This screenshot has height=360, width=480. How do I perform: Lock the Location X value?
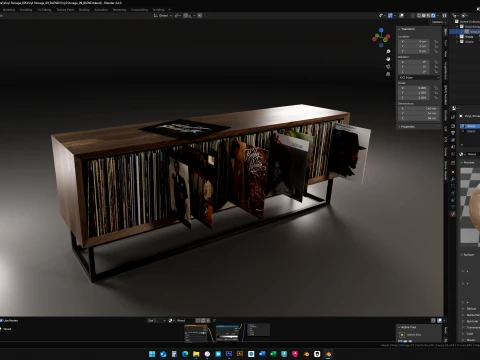436,42
